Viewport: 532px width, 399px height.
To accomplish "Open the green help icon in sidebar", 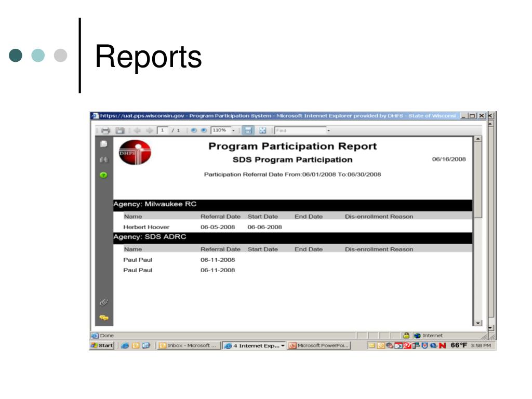I will tap(103, 175).
